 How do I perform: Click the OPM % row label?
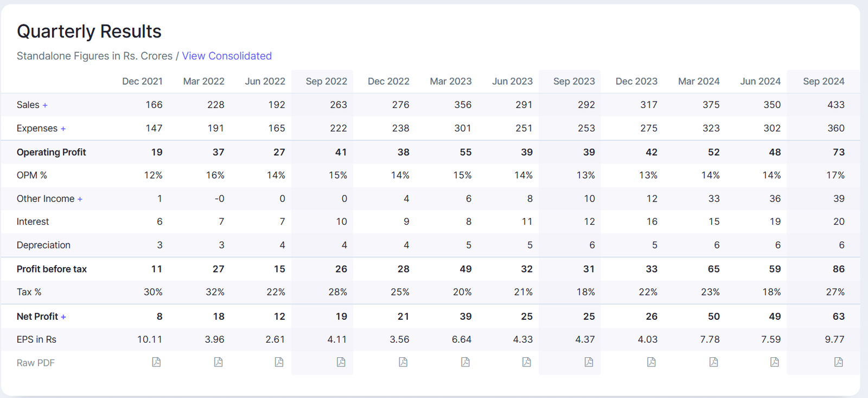pos(32,175)
